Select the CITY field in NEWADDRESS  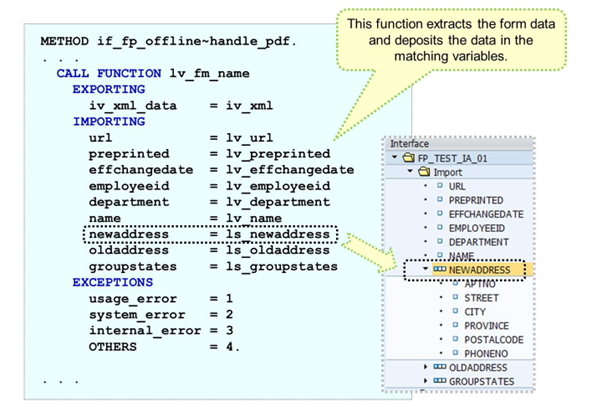pos(475,312)
